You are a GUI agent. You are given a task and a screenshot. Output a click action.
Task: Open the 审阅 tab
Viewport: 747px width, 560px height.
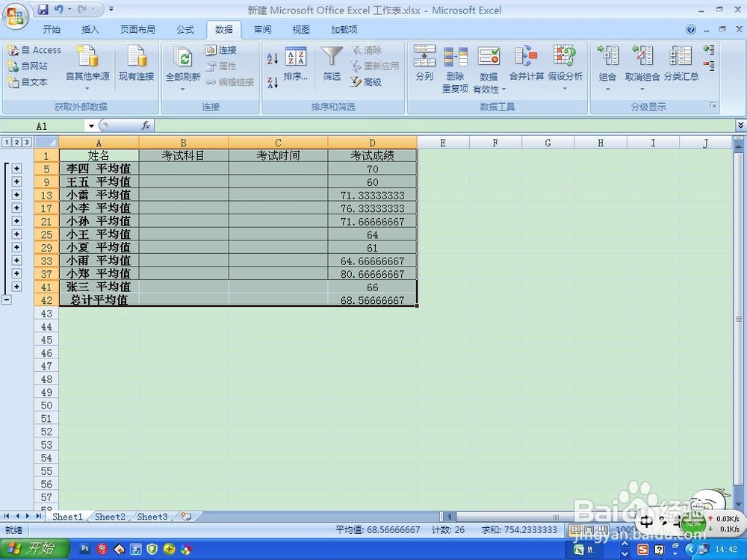[x=262, y=30]
